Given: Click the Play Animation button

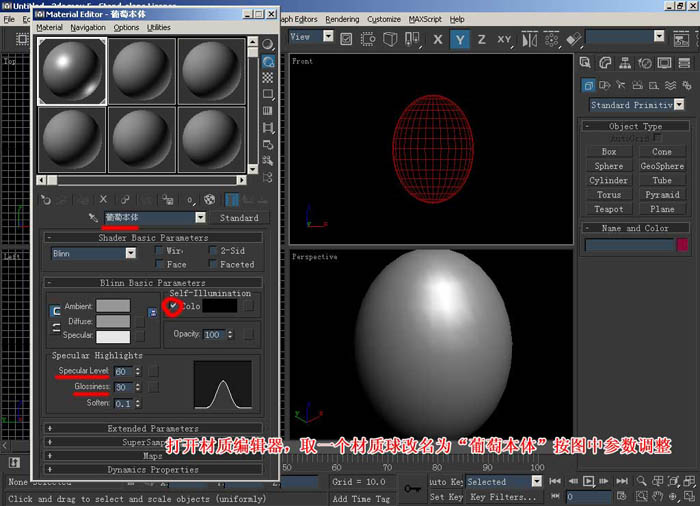Looking at the screenshot, I should 588,481.
